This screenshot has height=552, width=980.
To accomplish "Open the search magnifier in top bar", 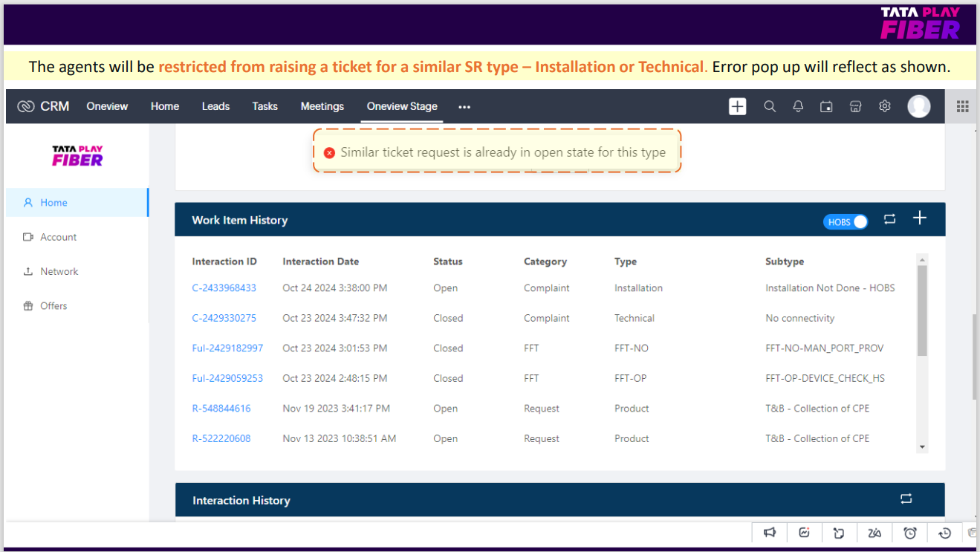I will point(770,106).
